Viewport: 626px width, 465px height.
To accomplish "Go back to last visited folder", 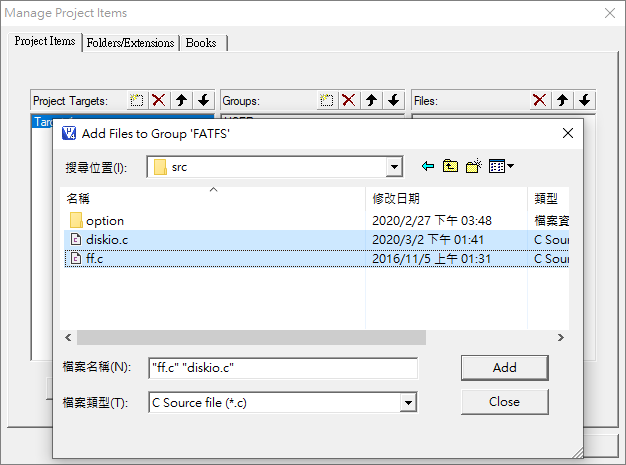I will tap(428, 166).
